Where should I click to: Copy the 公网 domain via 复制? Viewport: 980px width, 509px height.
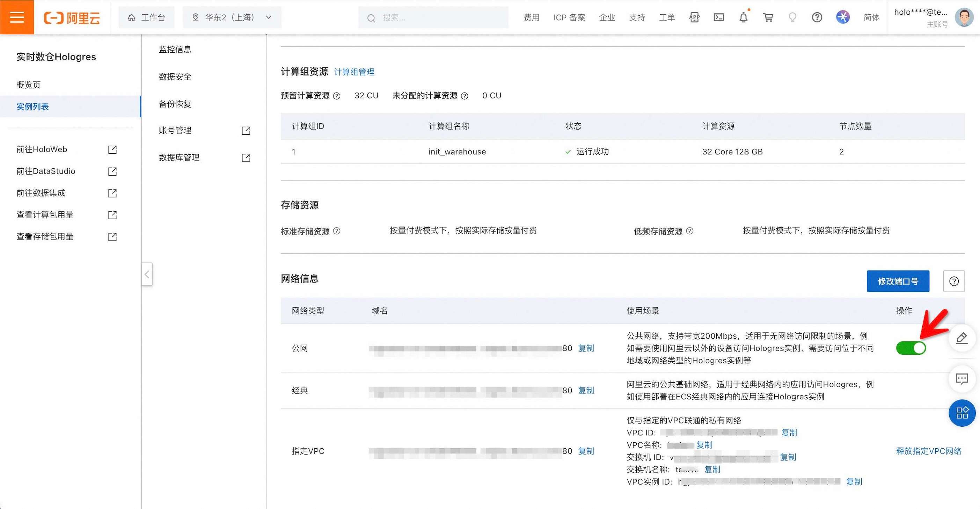coord(586,348)
